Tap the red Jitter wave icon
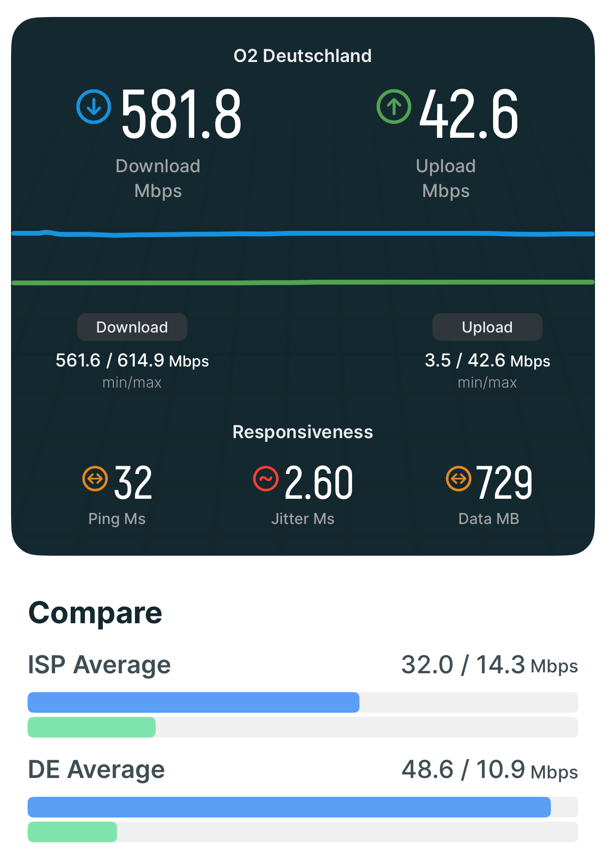The width and height of the screenshot is (606, 868). (266, 479)
